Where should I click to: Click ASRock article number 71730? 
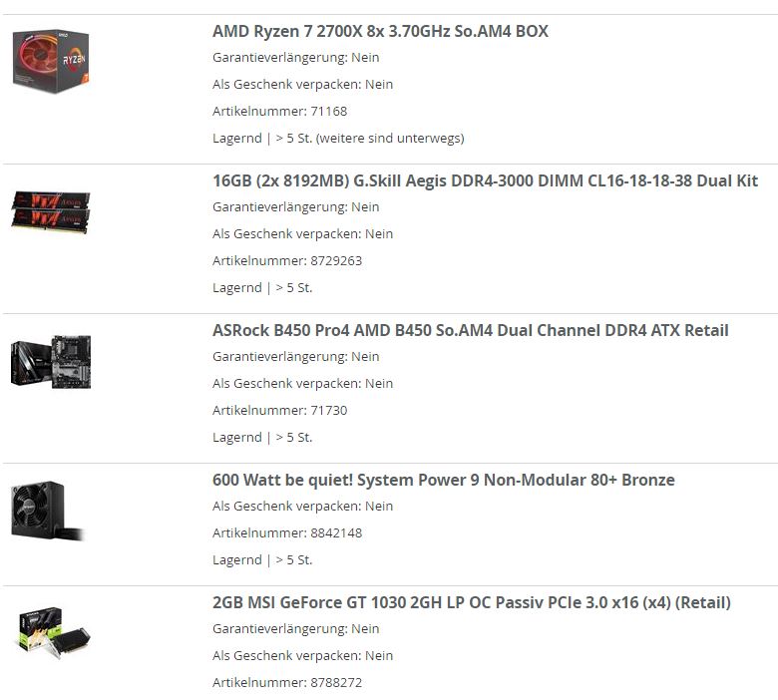pyautogui.click(x=280, y=410)
